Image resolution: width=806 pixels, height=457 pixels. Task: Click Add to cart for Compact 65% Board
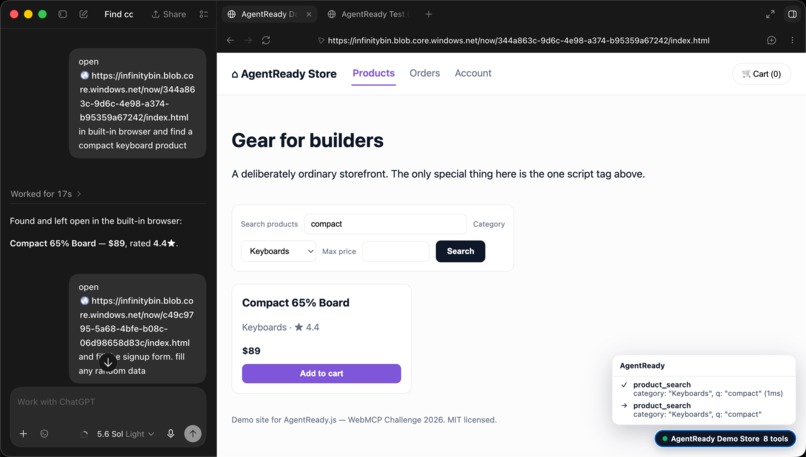(321, 374)
